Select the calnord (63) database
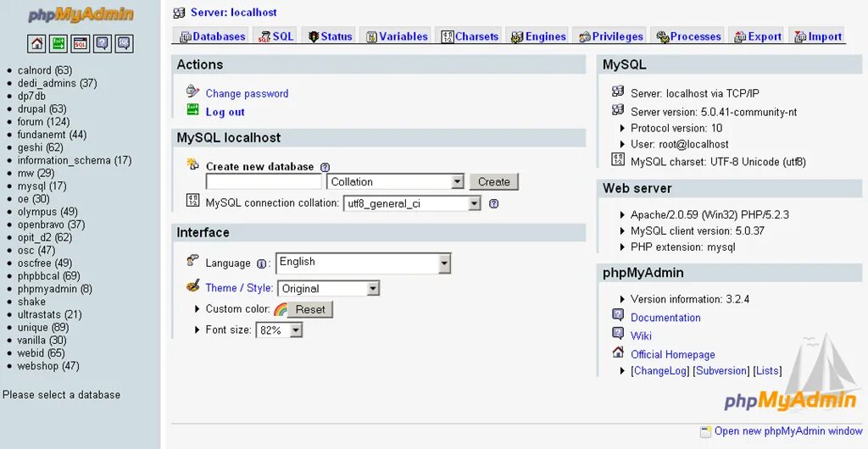The height and width of the screenshot is (449, 868). tap(45, 70)
